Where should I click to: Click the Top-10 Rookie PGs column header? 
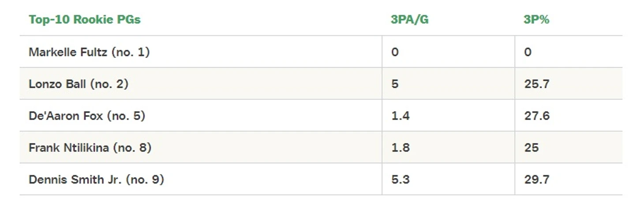(x=85, y=19)
